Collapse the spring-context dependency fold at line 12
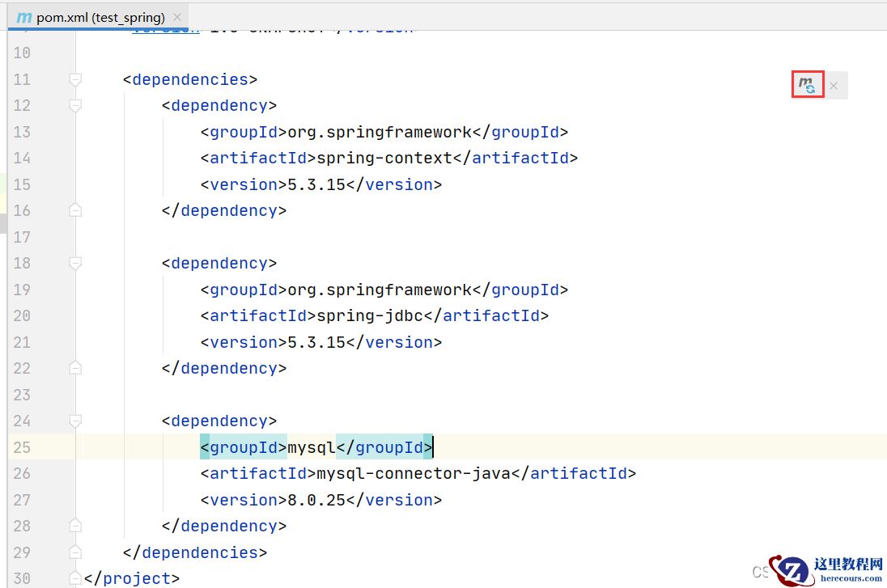 click(75, 105)
